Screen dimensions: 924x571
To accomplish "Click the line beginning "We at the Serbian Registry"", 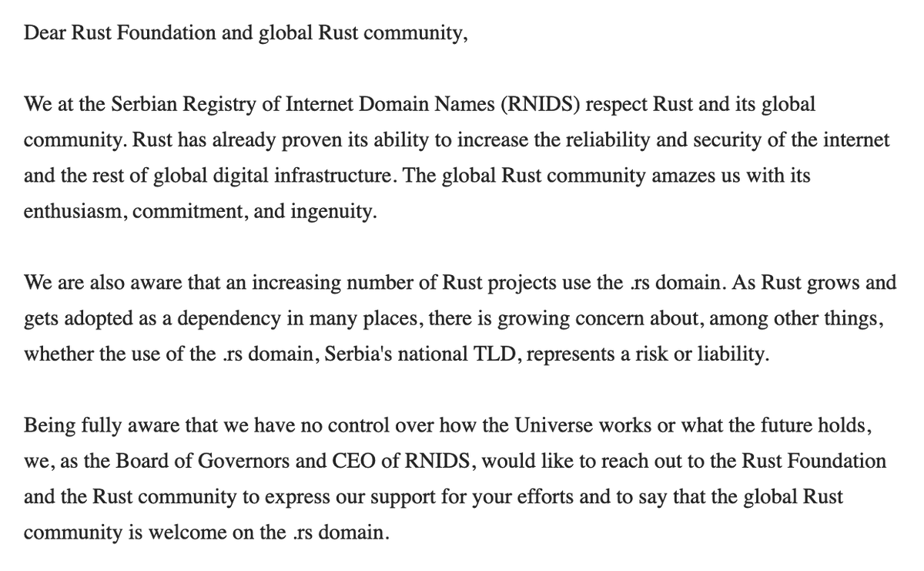I will 420,105.
